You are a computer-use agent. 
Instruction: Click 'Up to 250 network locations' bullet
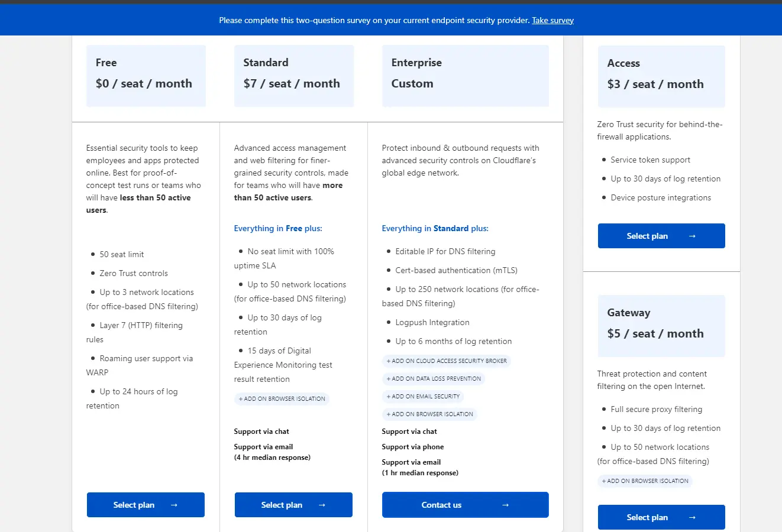pyautogui.click(x=461, y=296)
